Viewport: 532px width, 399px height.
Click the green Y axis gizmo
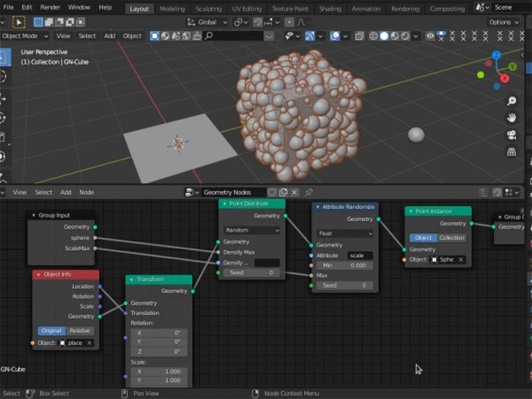[x=512, y=67]
